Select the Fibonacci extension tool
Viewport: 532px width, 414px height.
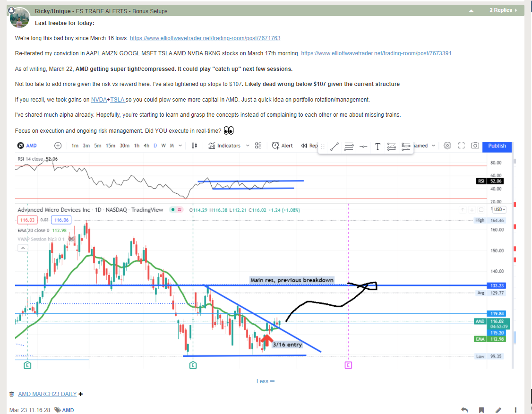pyautogui.click(x=406, y=147)
